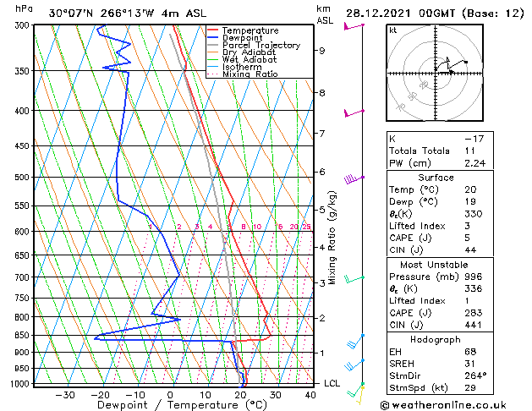Click the Surface section header
The height and width of the screenshot is (411, 532).
pyautogui.click(x=436, y=178)
